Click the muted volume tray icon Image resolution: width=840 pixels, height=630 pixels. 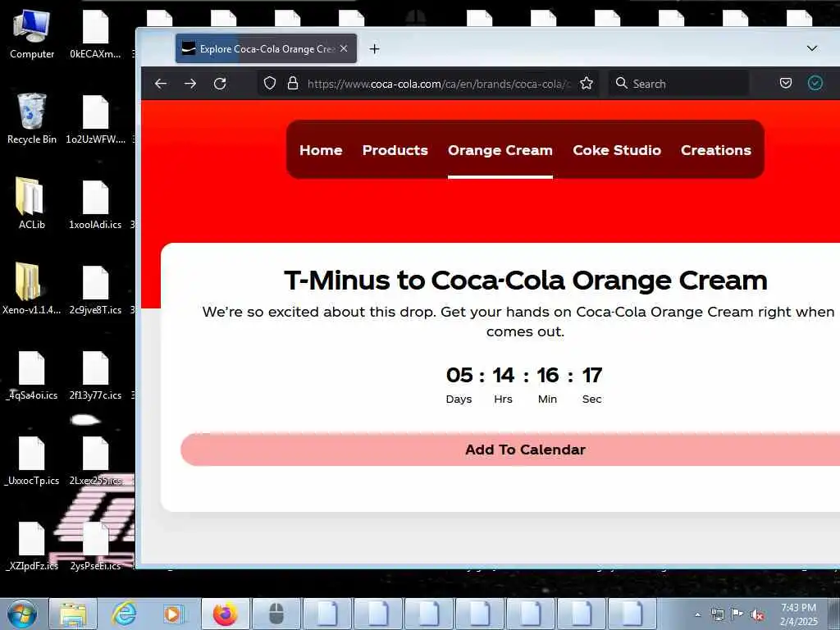pyautogui.click(x=757, y=615)
